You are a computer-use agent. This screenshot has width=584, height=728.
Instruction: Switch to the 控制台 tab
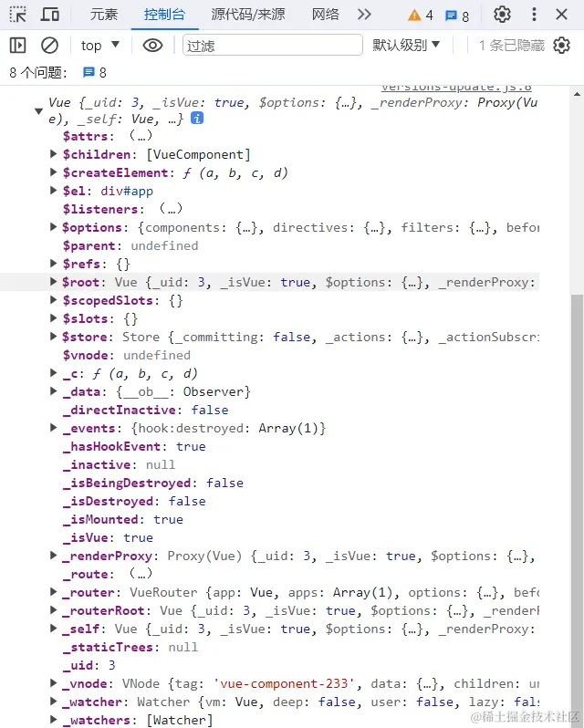(164, 15)
